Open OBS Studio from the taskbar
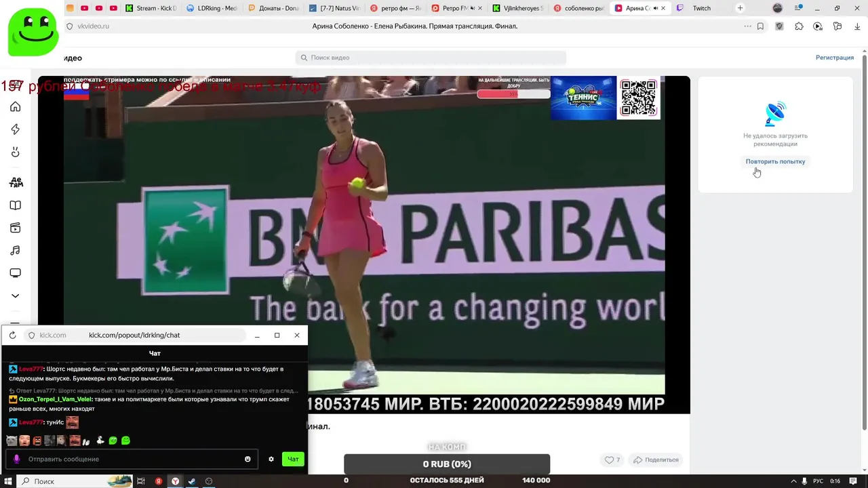The image size is (868, 488). (209, 481)
